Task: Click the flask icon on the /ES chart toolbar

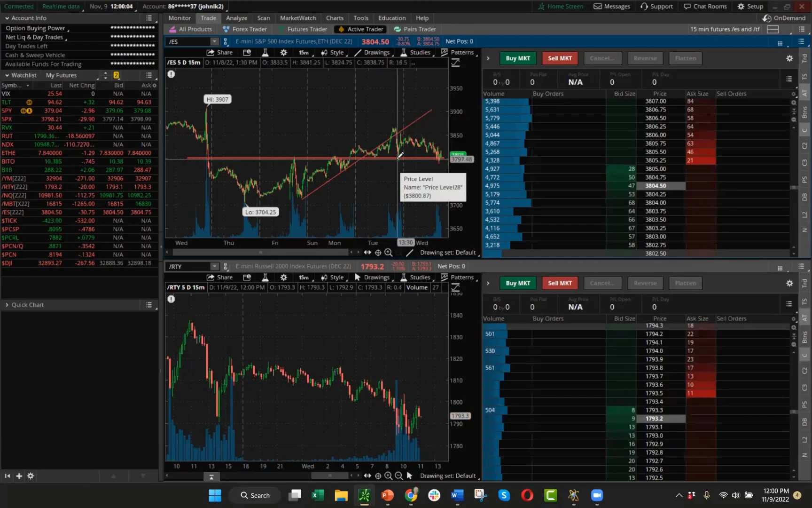Action: pyautogui.click(x=265, y=53)
